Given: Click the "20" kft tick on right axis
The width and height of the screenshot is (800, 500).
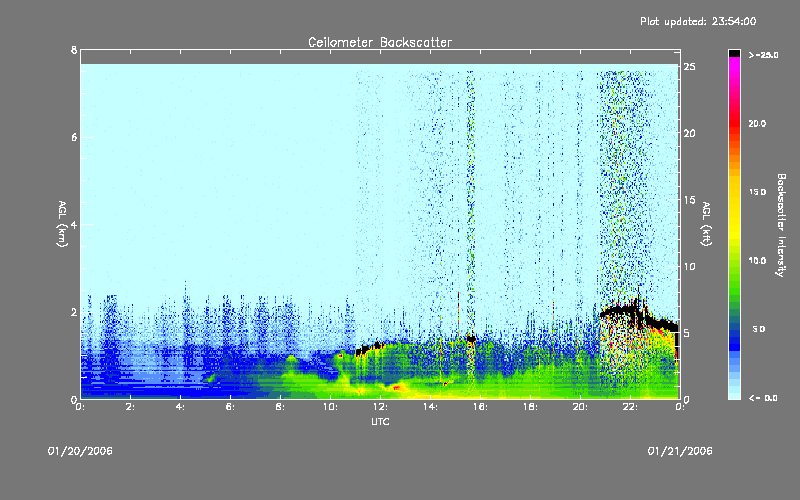Looking at the screenshot, I should [x=689, y=133].
